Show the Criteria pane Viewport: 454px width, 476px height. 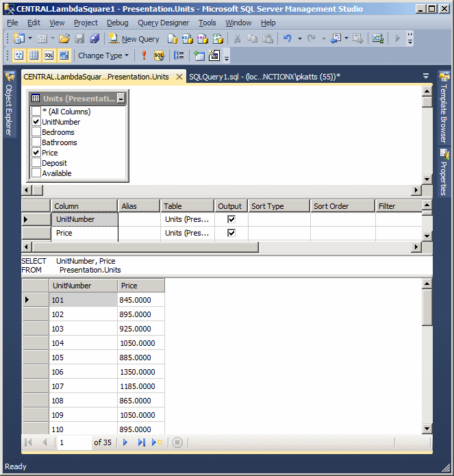(34, 55)
